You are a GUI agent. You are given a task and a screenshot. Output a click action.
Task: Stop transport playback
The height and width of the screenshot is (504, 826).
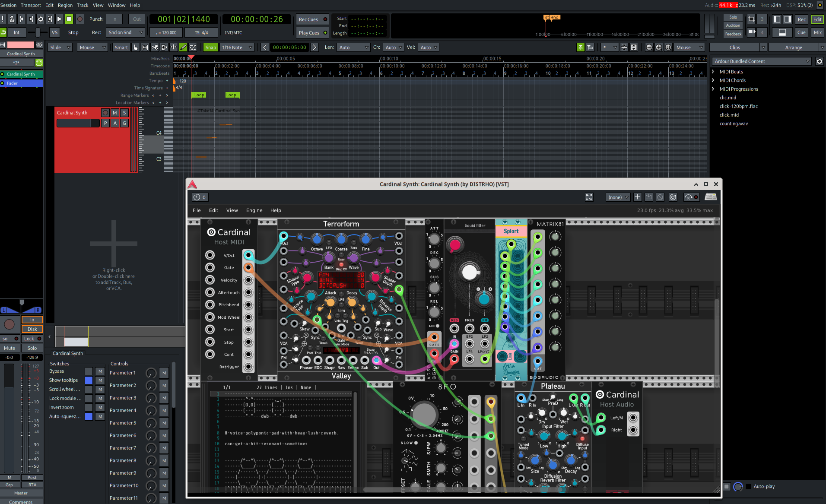tap(69, 19)
